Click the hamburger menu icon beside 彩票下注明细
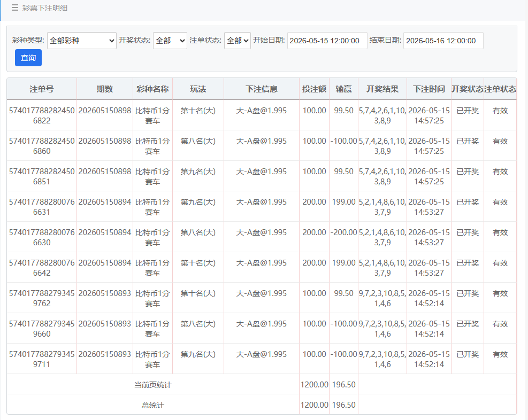The height and width of the screenshot is (420, 528). coord(15,7)
